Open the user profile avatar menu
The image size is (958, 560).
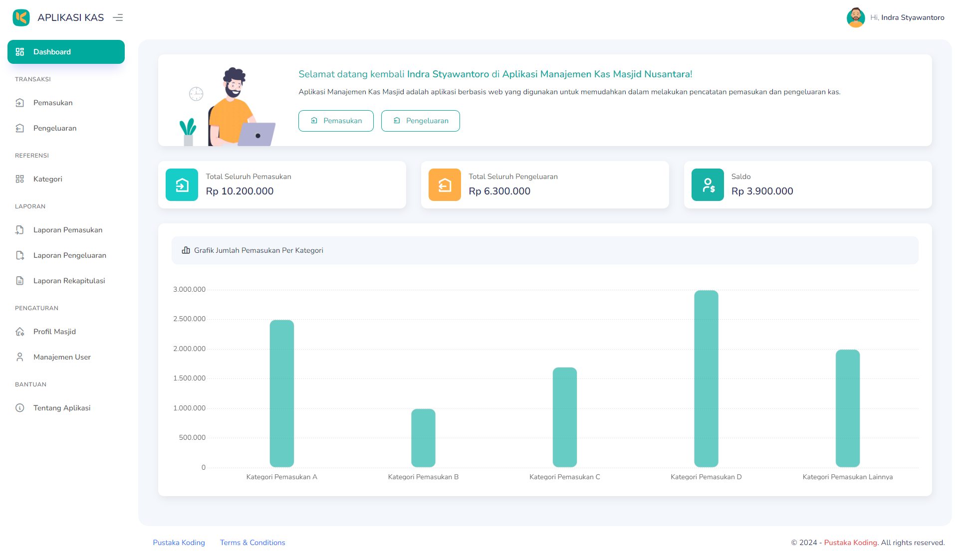coord(855,17)
